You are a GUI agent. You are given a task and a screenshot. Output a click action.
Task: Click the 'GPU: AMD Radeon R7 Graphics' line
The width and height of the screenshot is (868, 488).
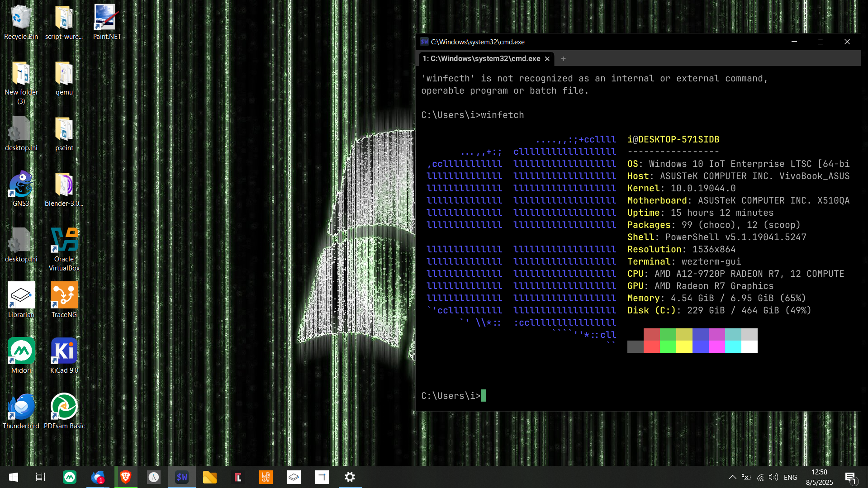point(701,286)
